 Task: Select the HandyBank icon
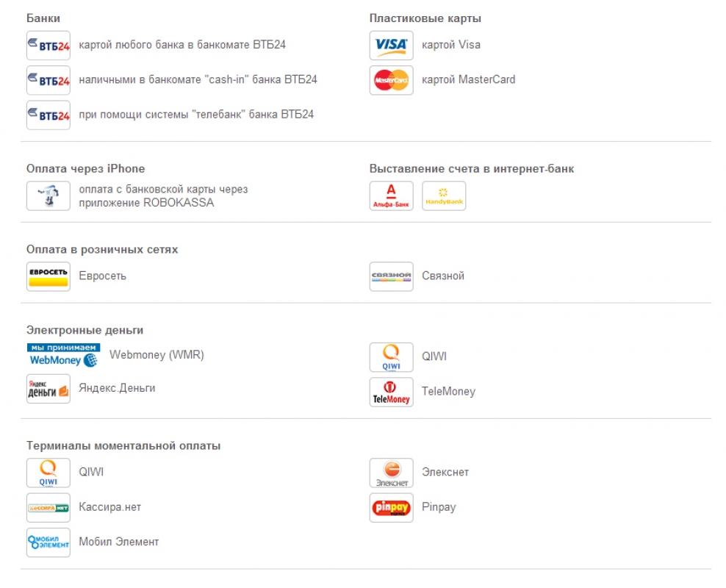click(x=444, y=196)
